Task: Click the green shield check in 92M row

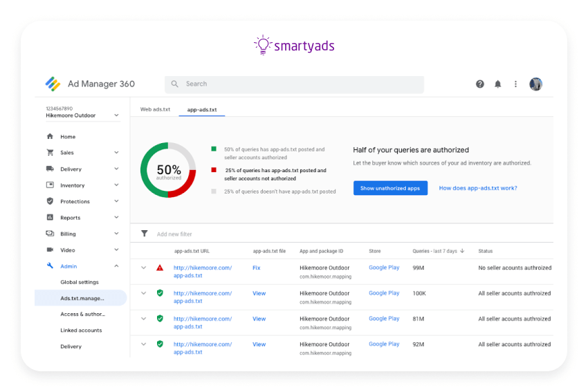Action: (x=160, y=344)
